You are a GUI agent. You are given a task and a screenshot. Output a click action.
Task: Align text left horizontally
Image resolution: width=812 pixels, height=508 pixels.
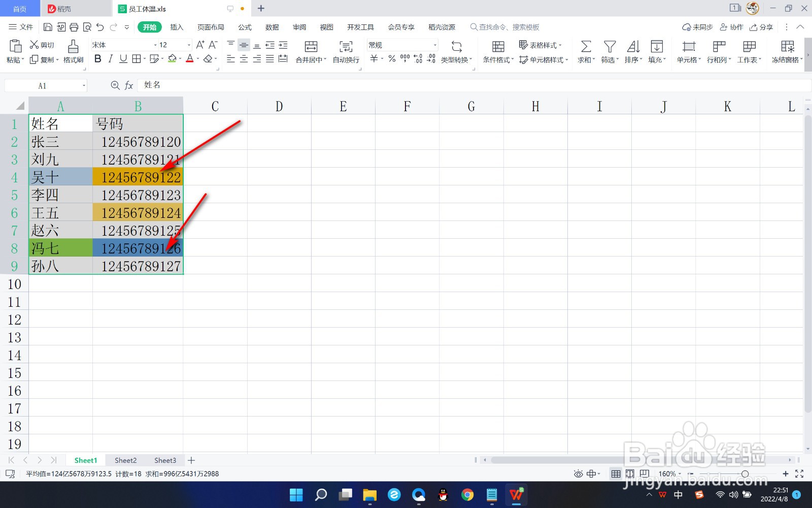tap(230, 59)
